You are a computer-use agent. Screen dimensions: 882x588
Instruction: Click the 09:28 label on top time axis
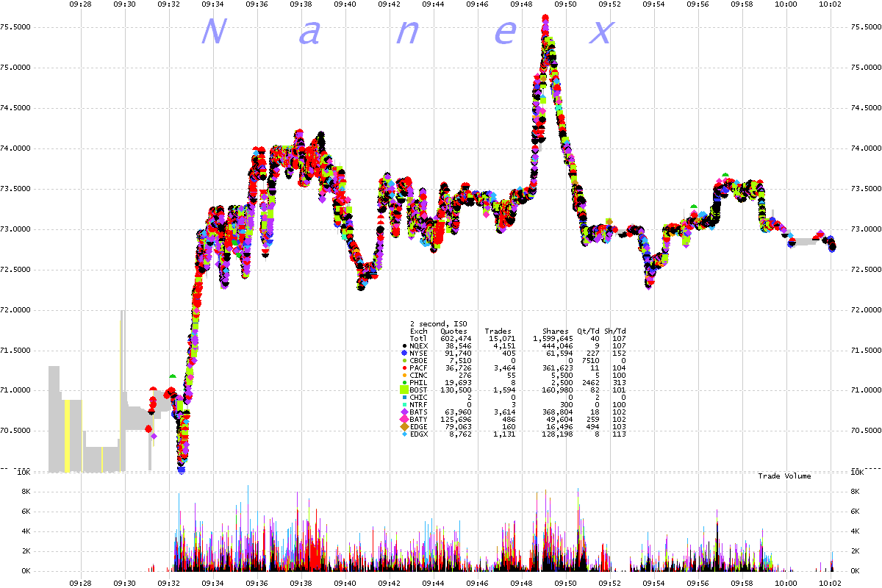tap(81, 4)
